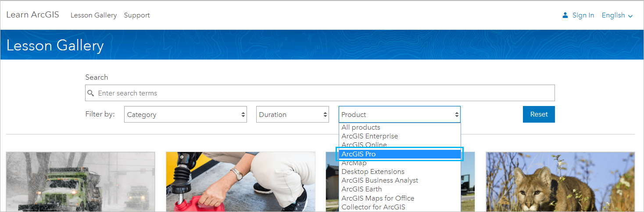The image size is (644, 212).
Task: Click the Reset button
Action: pos(539,114)
